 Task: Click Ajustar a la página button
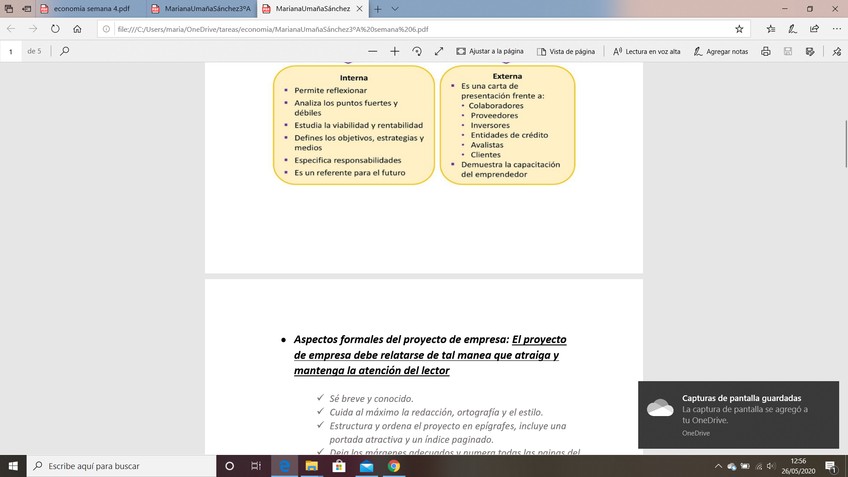pyautogui.click(x=490, y=51)
